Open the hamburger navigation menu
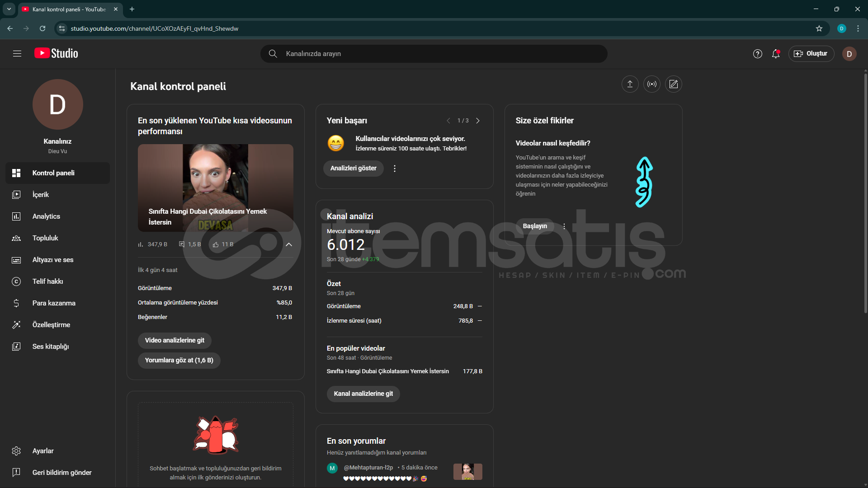The image size is (868, 488). (x=17, y=54)
